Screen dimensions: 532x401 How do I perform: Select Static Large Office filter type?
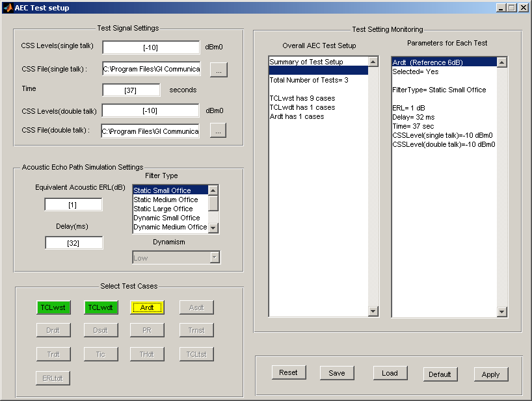pos(170,209)
